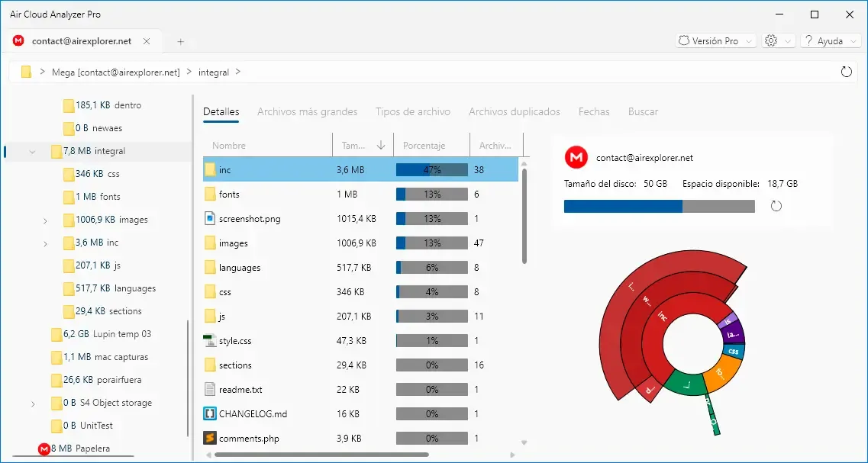The width and height of the screenshot is (868, 463).
Task: Click the inc folder icon in details list
Action: pyautogui.click(x=210, y=170)
